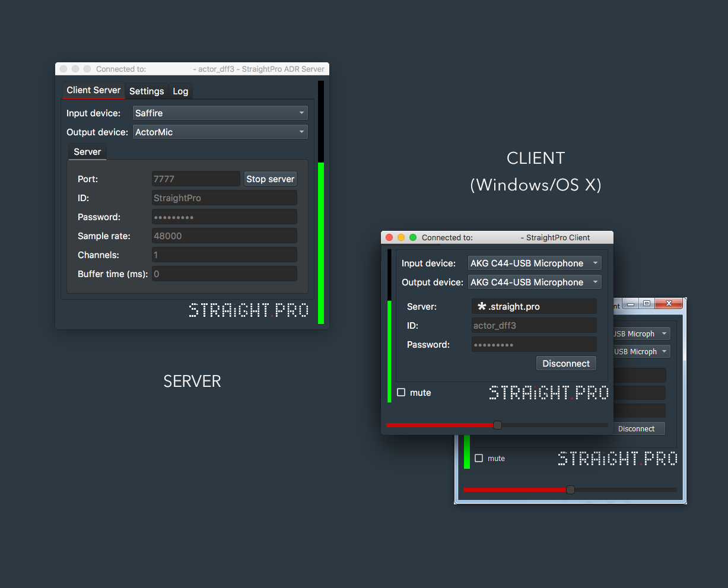Image resolution: width=728 pixels, height=588 pixels.
Task: Click the Password field in macOS client
Action: point(534,344)
